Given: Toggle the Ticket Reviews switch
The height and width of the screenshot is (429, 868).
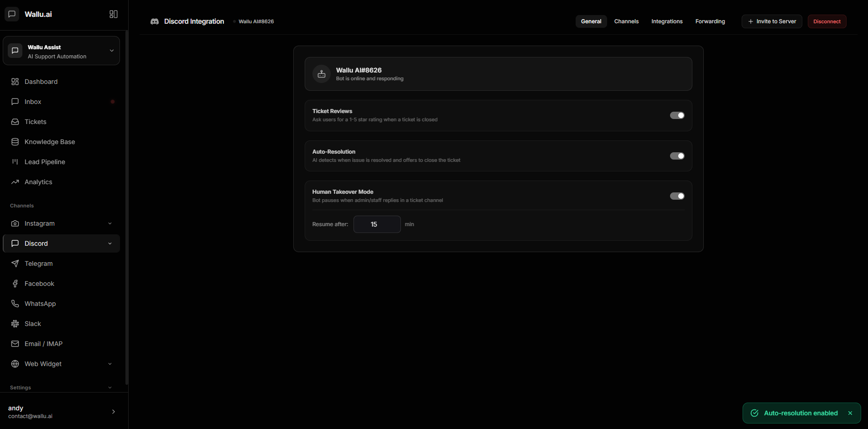Looking at the screenshot, I should pyautogui.click(x=677, y=115).
